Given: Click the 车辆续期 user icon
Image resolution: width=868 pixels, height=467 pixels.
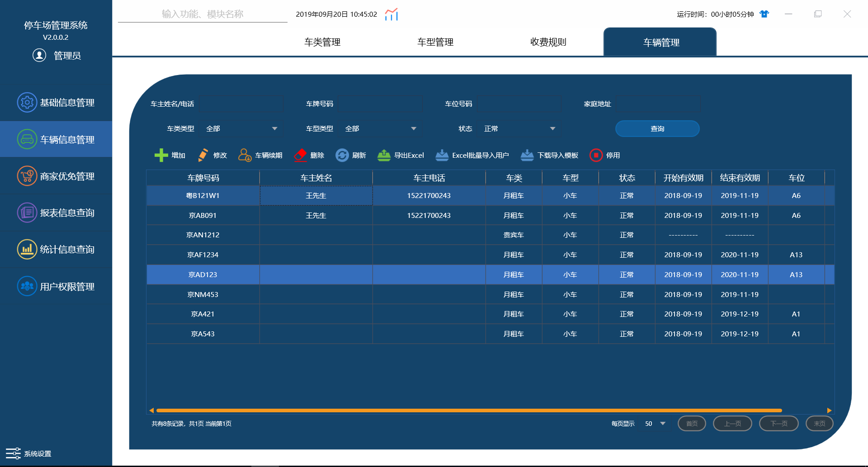Looking at the screenshot, I should [245, 155].
